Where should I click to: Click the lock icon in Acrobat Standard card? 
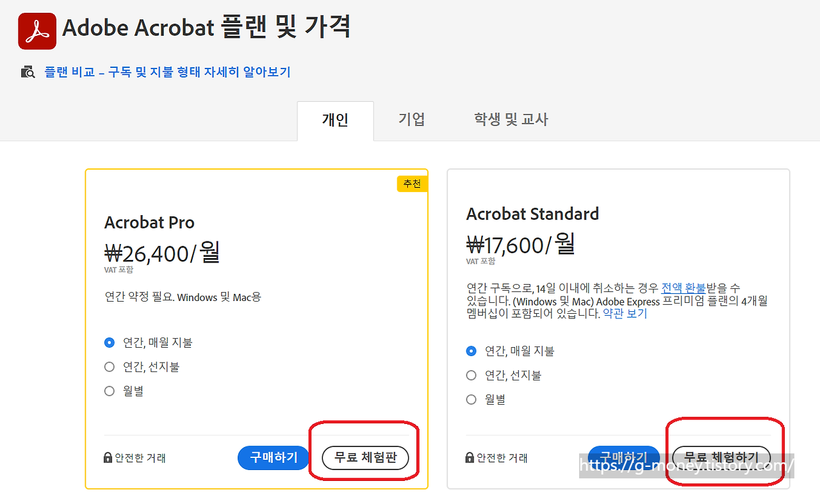pos(470,458)
